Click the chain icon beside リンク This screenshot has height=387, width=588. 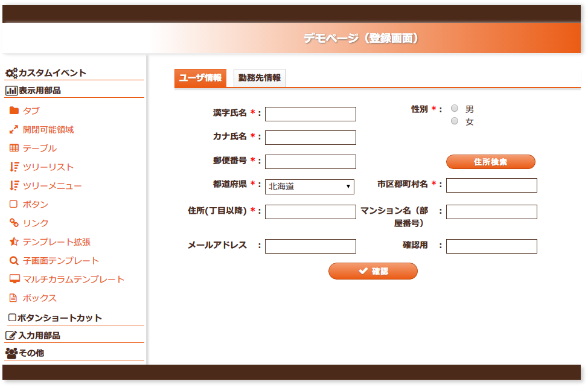[14, 223]
